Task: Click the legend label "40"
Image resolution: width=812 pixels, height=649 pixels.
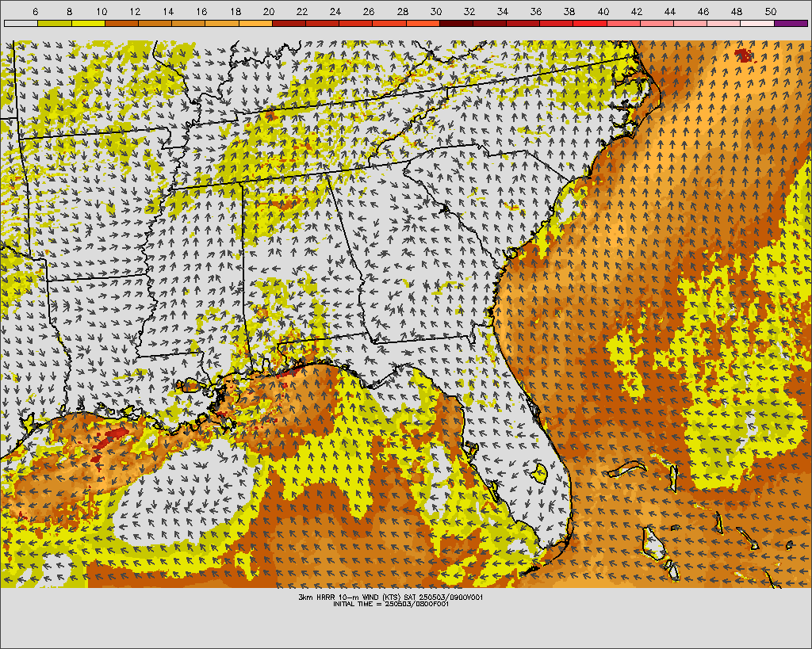Action: click(x=603, y=11)
